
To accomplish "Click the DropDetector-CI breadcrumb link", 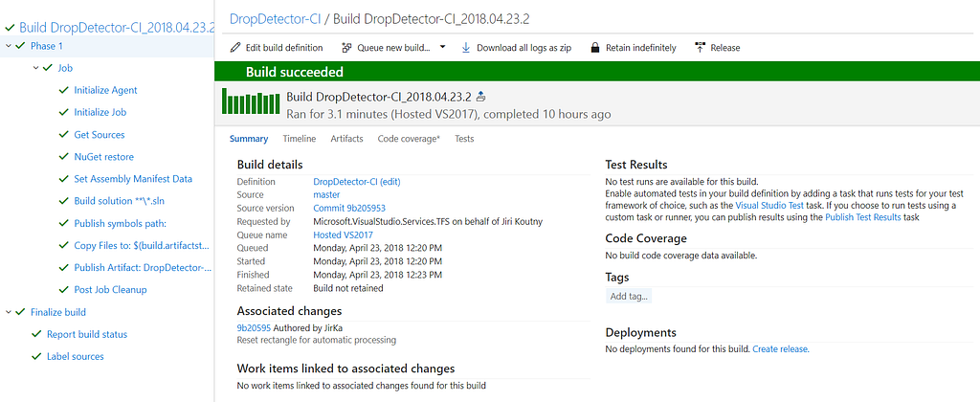I will [x=275, y=19].
